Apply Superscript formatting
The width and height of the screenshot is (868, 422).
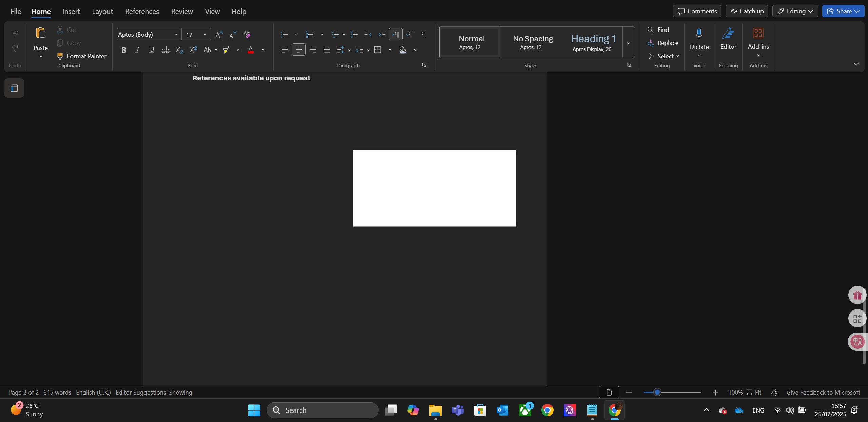click(x=193, y=49)
